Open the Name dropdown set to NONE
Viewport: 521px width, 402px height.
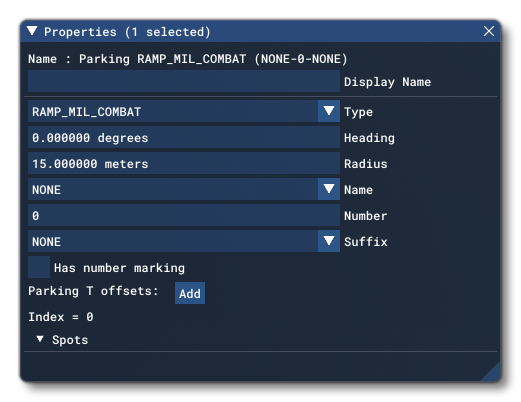184,189
